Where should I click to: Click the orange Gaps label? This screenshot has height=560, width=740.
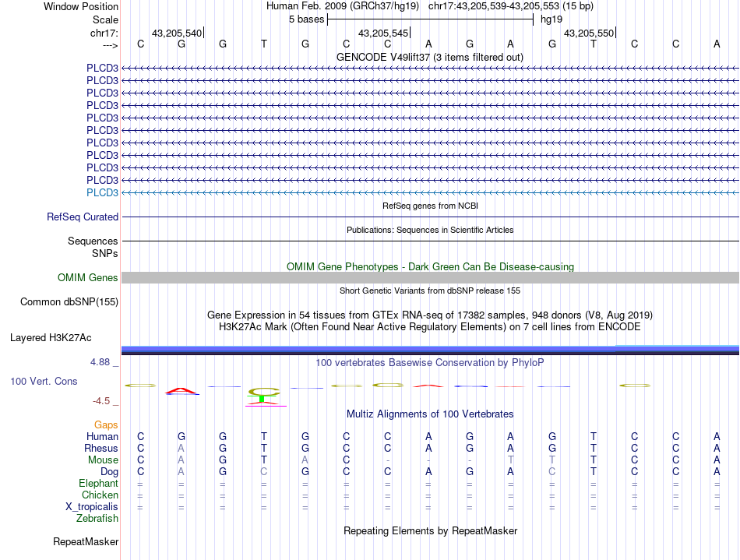(106, 425)
